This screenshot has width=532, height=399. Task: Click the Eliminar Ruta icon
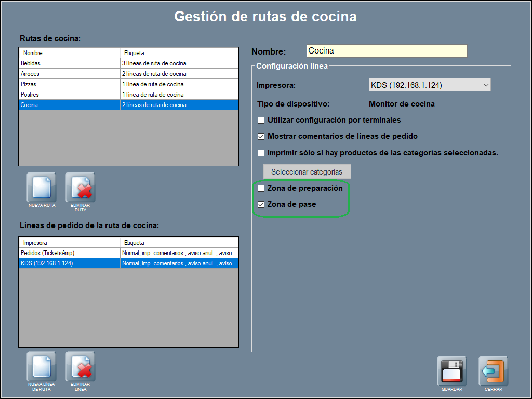click(80, 187)
